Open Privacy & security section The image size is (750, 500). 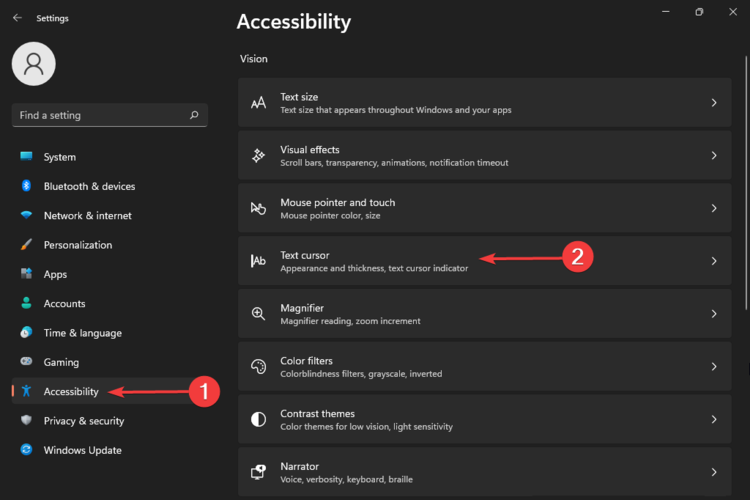[83, 421]
